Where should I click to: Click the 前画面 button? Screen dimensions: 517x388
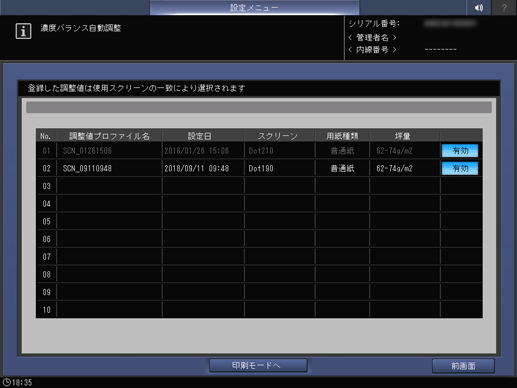tap(463, 366)
